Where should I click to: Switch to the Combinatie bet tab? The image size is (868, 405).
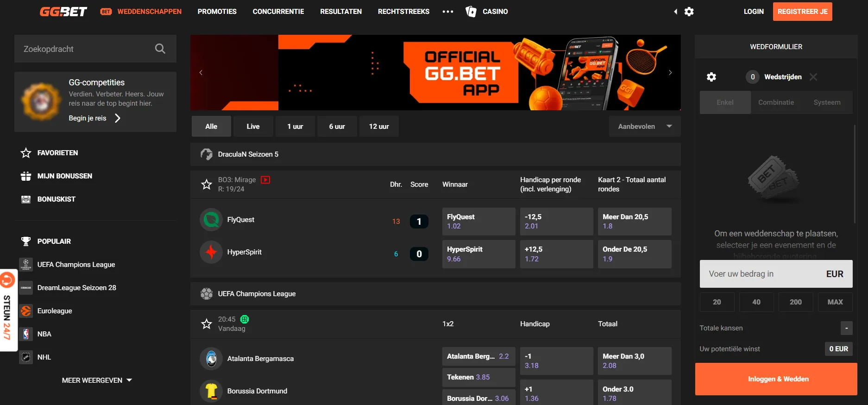[776, 102]
